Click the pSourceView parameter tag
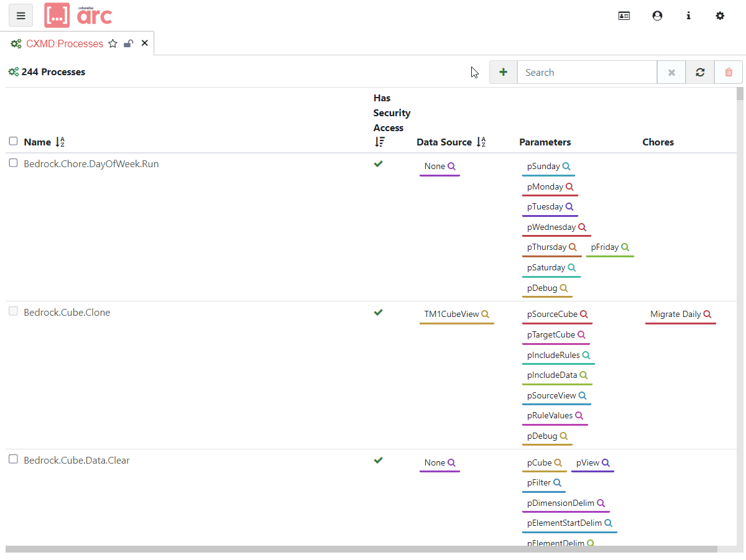Viewport: 746px width, 560px height. click(x=556, y=396)
